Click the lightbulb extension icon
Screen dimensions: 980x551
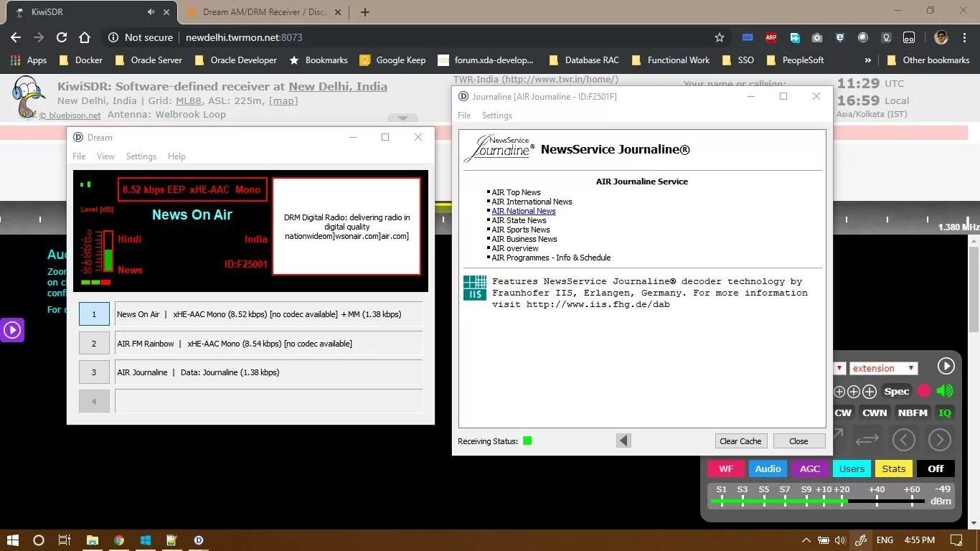[886, 37]
